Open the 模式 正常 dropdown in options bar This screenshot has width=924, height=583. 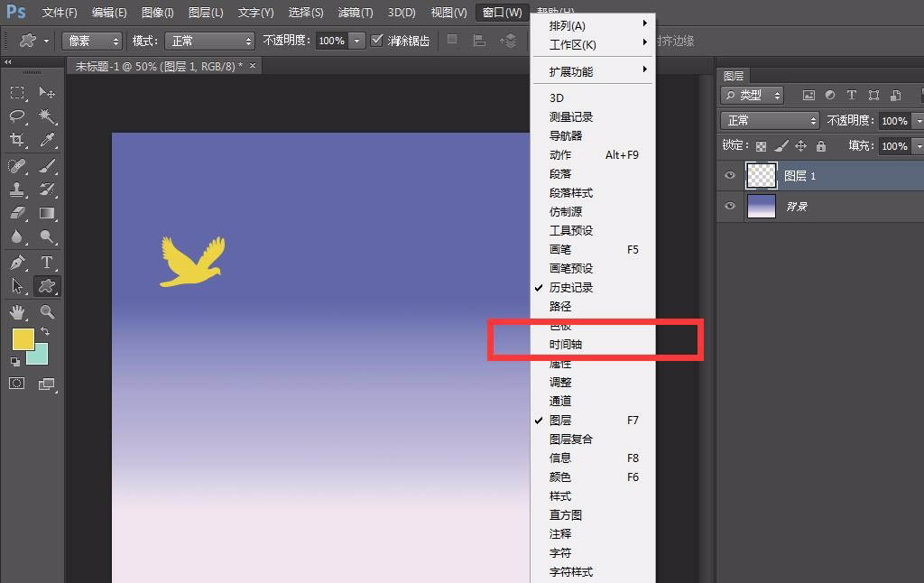(x=209, y=41)
